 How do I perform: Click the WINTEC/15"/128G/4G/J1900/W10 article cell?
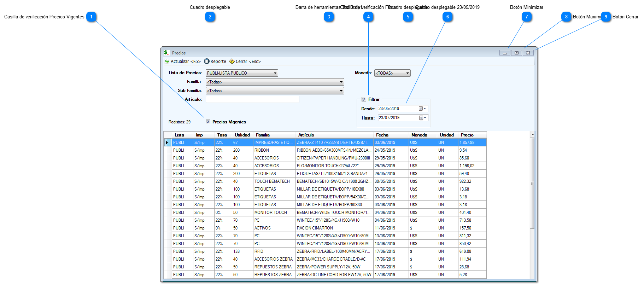334,220
